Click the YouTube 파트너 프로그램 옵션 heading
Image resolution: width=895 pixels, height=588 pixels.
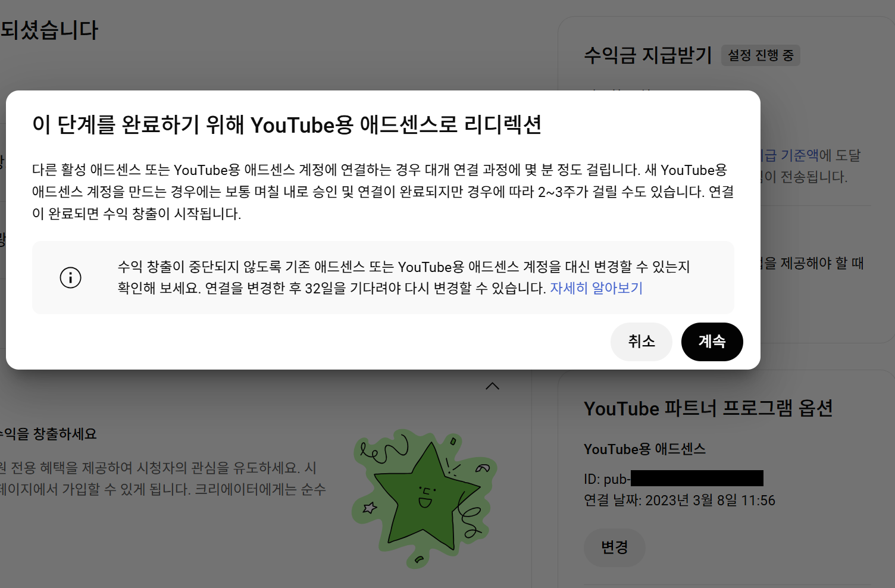pos(708,409)
